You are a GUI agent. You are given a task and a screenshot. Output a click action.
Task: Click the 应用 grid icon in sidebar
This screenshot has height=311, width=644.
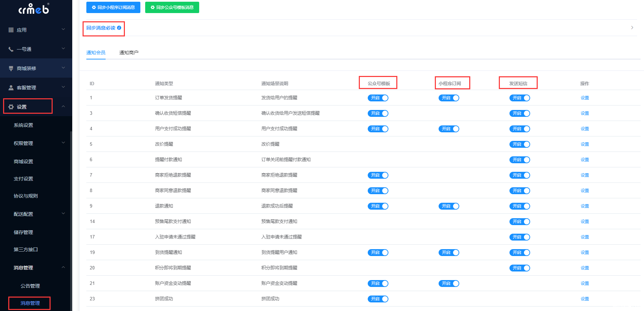(11, 30)
